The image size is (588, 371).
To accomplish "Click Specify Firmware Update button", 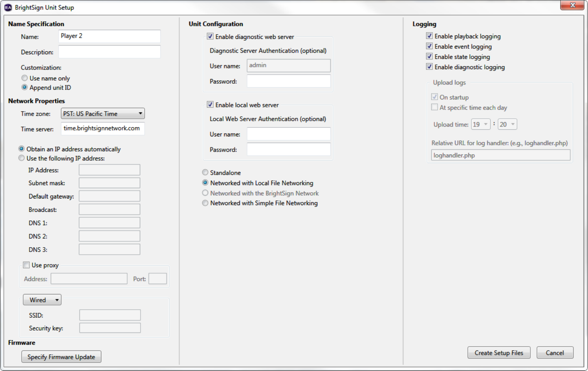I will coord(61,357).
